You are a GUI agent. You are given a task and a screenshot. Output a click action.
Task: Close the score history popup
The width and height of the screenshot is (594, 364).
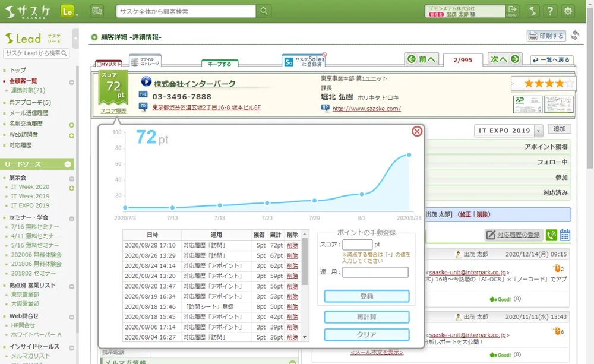click(x=417, y=131)
